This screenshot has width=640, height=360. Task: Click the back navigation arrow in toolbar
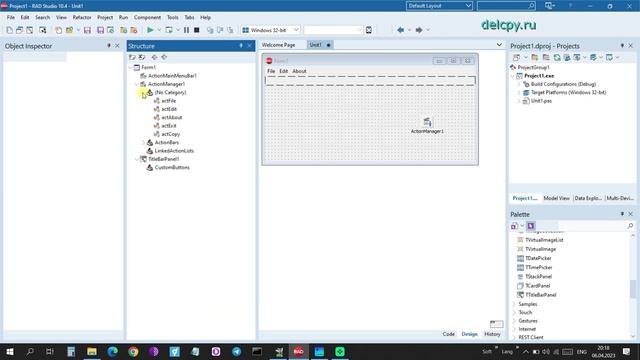pyautogui.click(x=400, y=30)
